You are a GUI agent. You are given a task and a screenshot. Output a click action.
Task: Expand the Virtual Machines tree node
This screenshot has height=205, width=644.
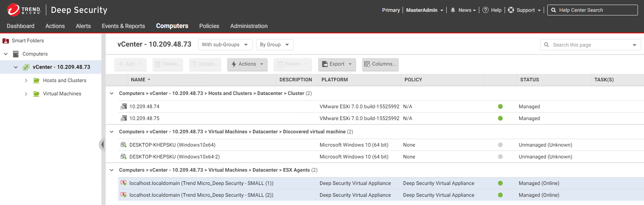(x=26, y=94)
